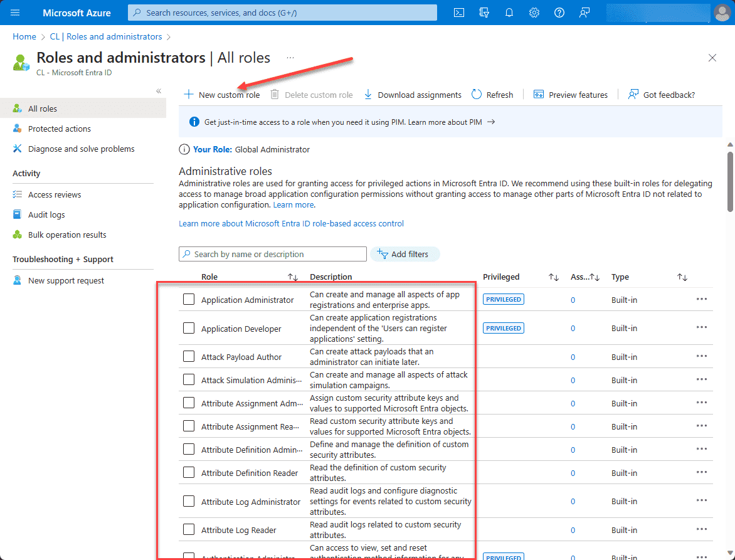Follow the arrow after Learn more about PIM
Image resolution: width=735 pixels, height=560 pixels.
point(491,122)
